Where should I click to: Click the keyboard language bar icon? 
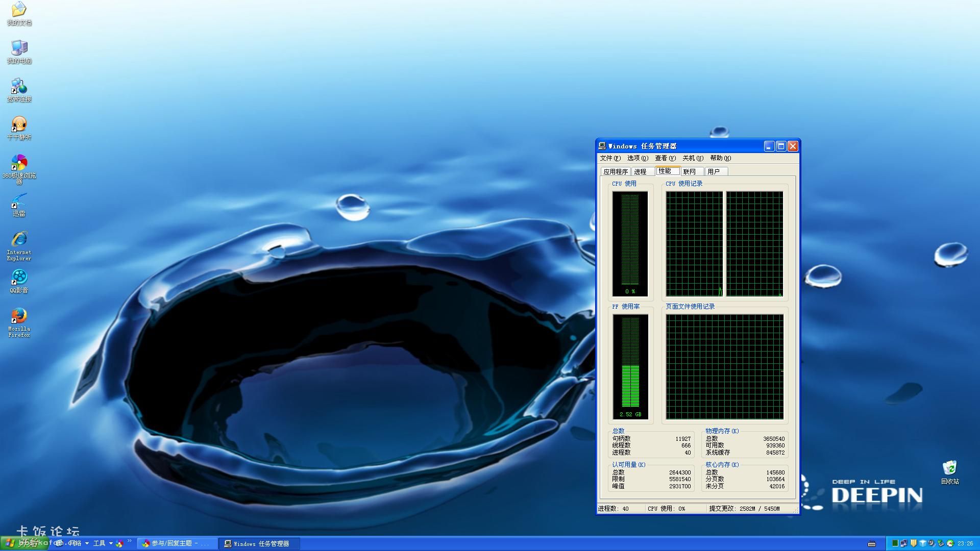click(872, 543)
